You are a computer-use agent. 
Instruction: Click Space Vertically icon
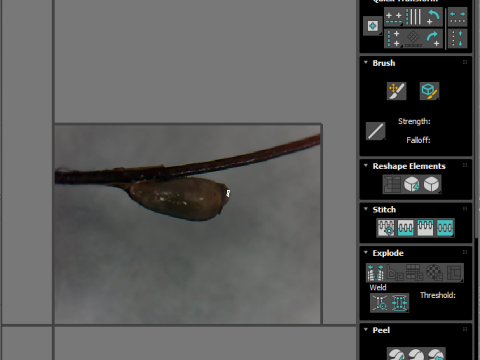(x=457, y=38)
